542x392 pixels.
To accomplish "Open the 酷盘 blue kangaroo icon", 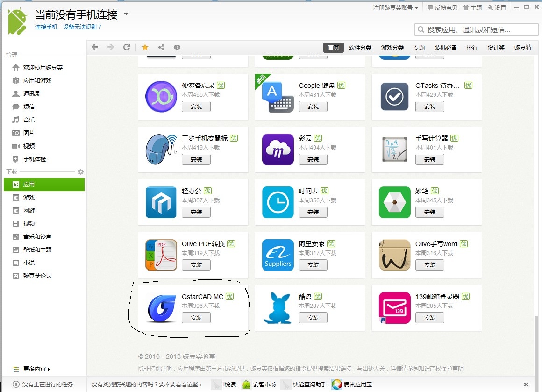I will 278,307.
